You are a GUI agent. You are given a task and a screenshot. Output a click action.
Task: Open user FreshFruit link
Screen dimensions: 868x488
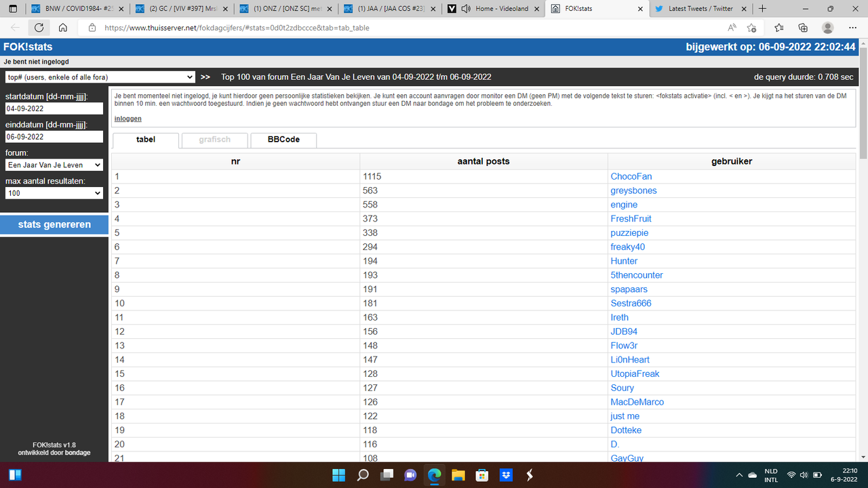pyautogui.click(x=631, y=218)
